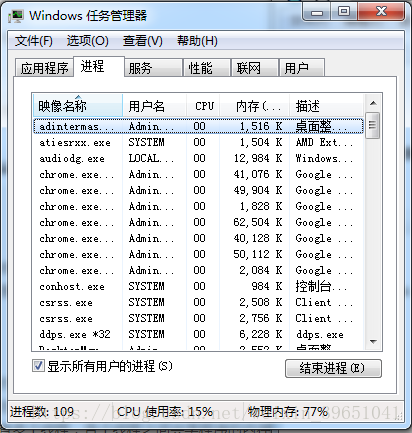Select csrss.exe using 2,756 K

click(x=198, y=318)
